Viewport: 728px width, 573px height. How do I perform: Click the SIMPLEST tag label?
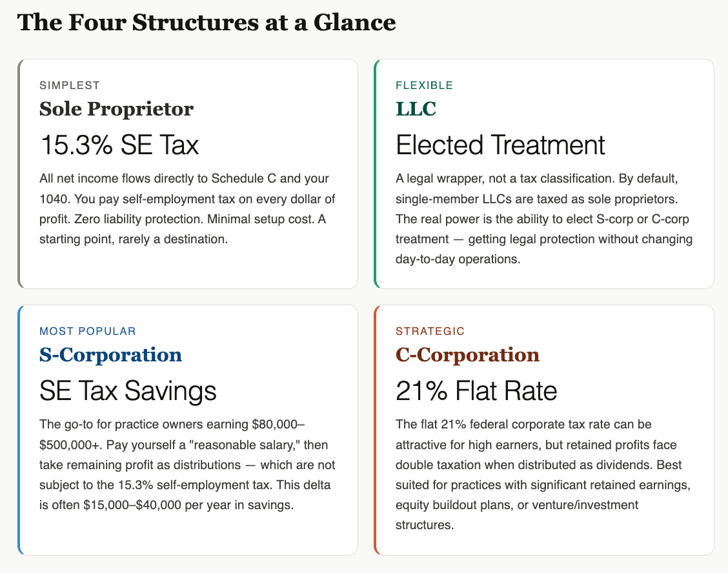tap(70, 85)
